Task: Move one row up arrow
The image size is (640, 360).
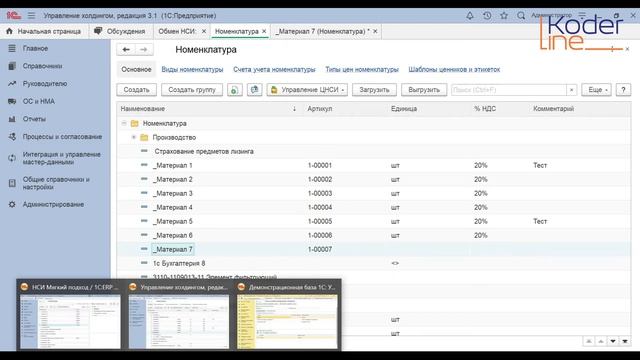Action: (x=601, y=341)
